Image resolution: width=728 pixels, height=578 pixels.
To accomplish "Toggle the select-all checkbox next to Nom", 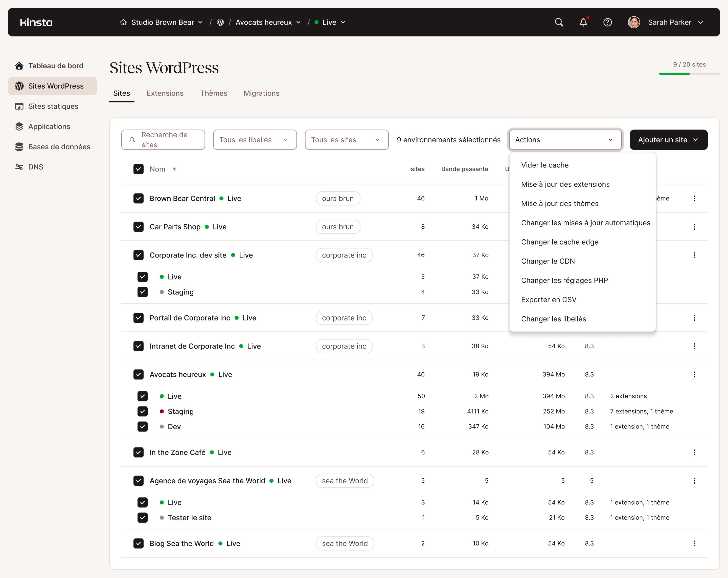I will (139, 169).
